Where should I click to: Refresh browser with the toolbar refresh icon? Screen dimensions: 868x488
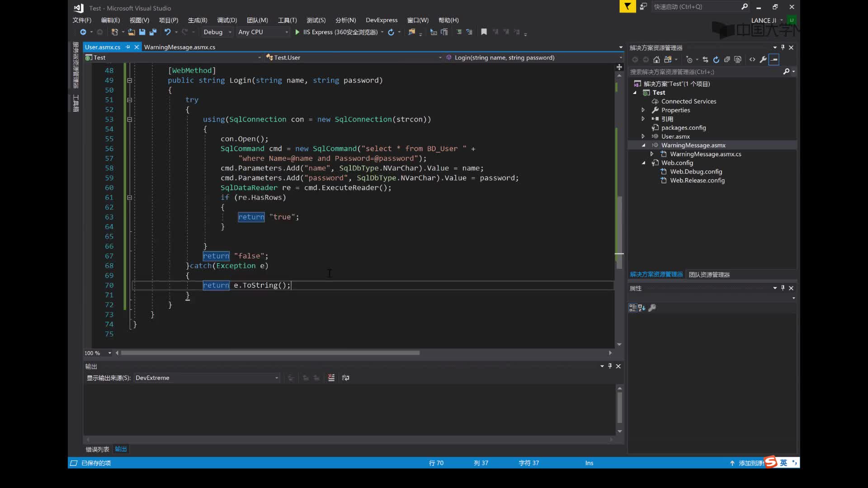[x=391, y=32]
